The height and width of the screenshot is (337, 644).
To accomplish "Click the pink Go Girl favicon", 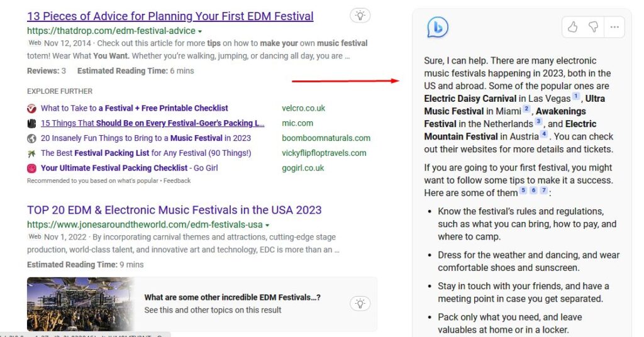I will pos(31,168).
